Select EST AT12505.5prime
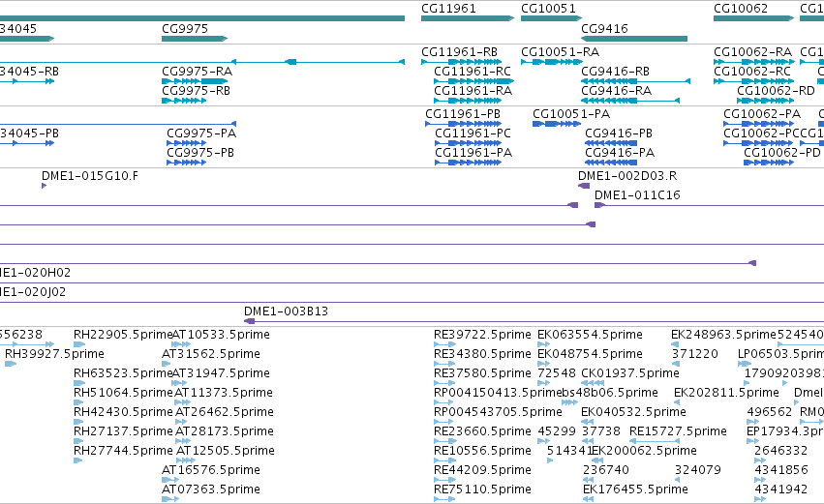 tap(186, 460)
